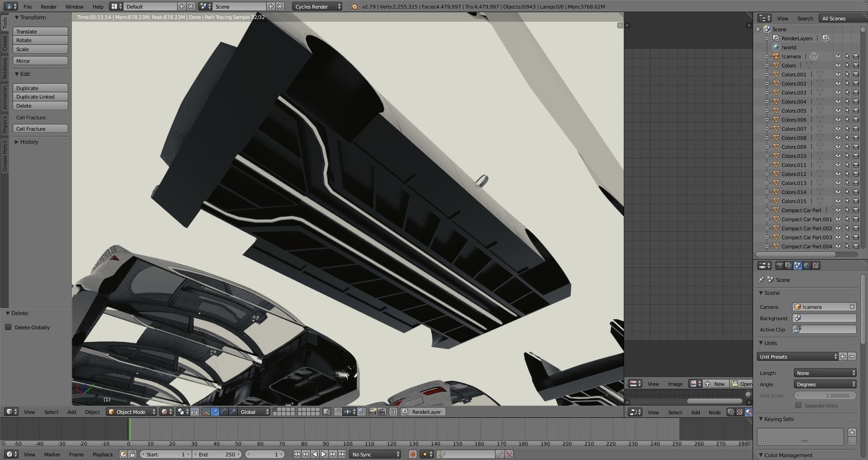Open the No Sync dropdown in timeline

[x=375, y=454]
